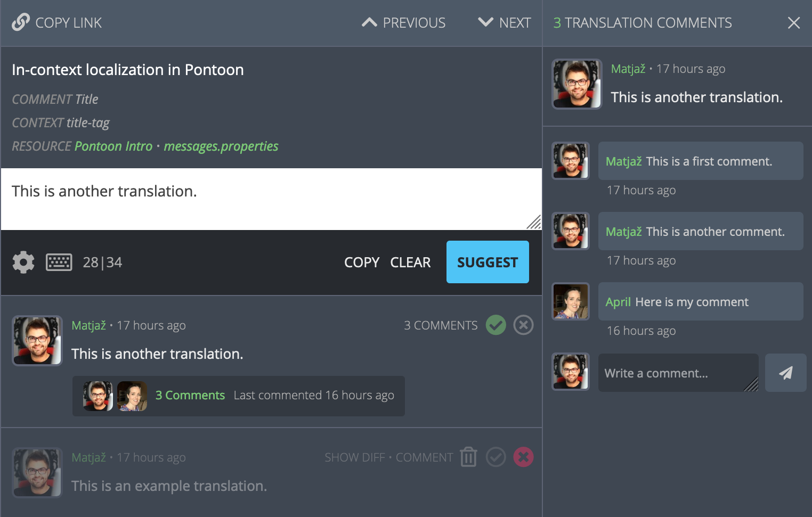This screenshot has height=517, width=812.
Task: Approve the rejected example translation
Action: [496, 457]
